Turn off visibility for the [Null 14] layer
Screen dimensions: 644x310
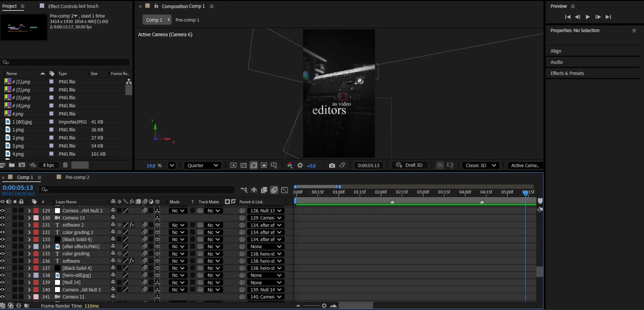(x=3, y=282)
